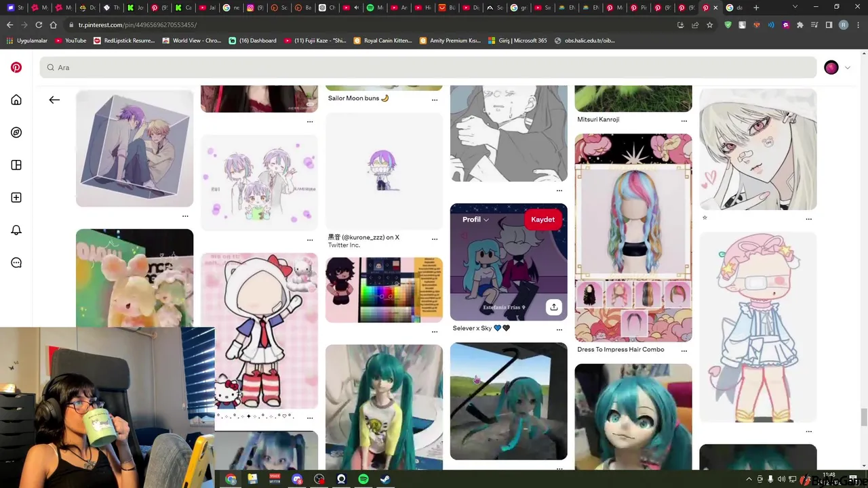Open more options for Sailor Moon buns pin
The height and width of the screenshot is (488, 868).
(435, 100)
